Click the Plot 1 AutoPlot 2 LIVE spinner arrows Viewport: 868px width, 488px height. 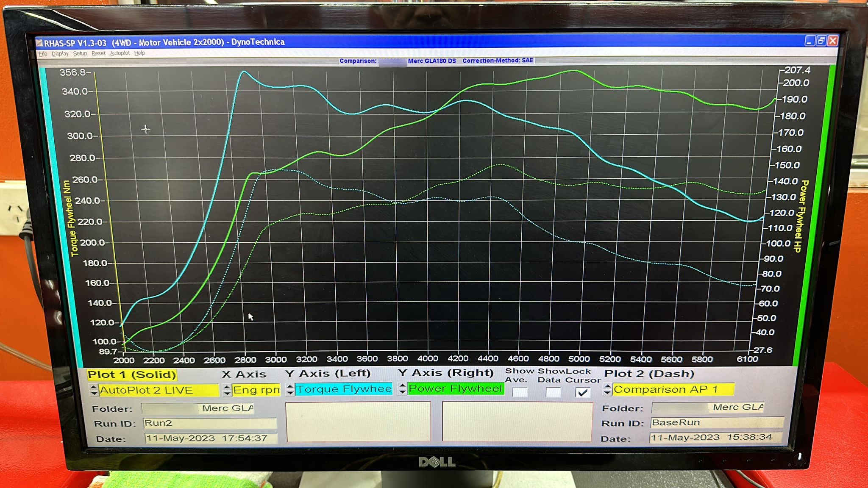click(x=94, y=390)
